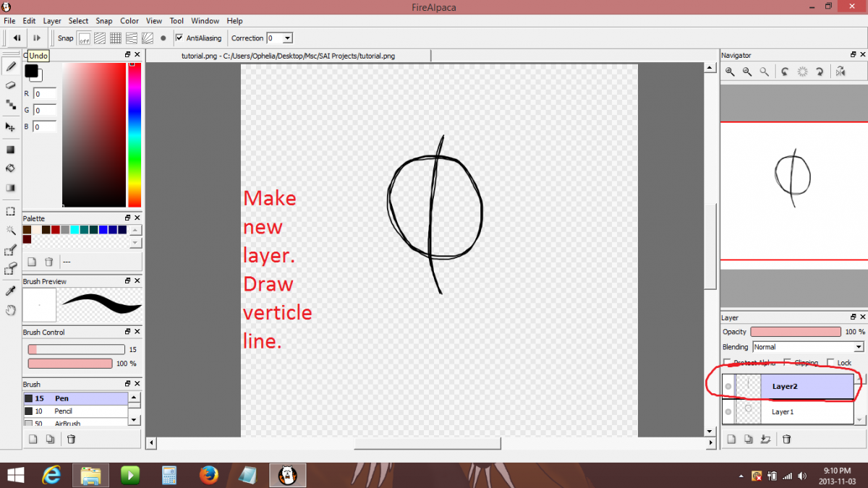Screen dimensions: 868x488
Task: Click the Redo arrow button in toolbar
Action: (37, 38)
